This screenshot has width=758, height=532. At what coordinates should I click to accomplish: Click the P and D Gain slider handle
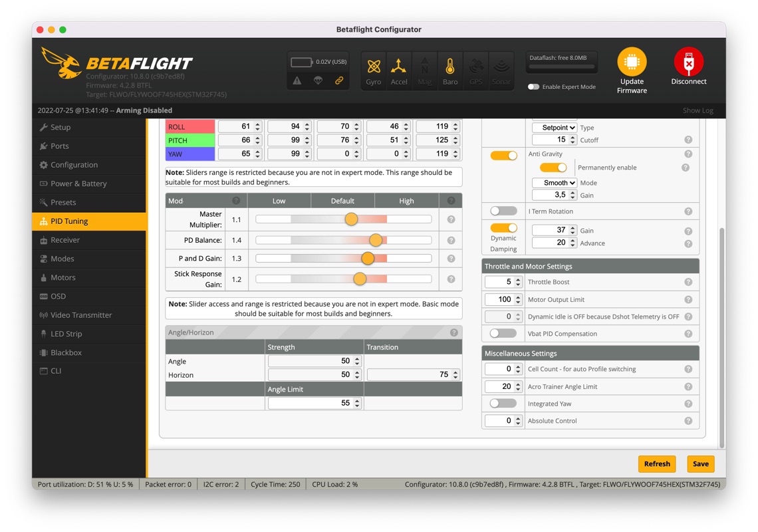(368, 258)
